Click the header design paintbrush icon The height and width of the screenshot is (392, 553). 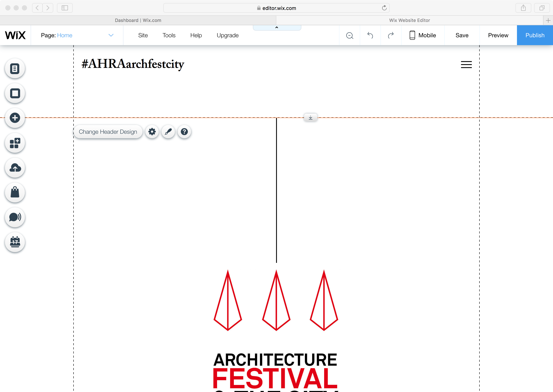168,132
